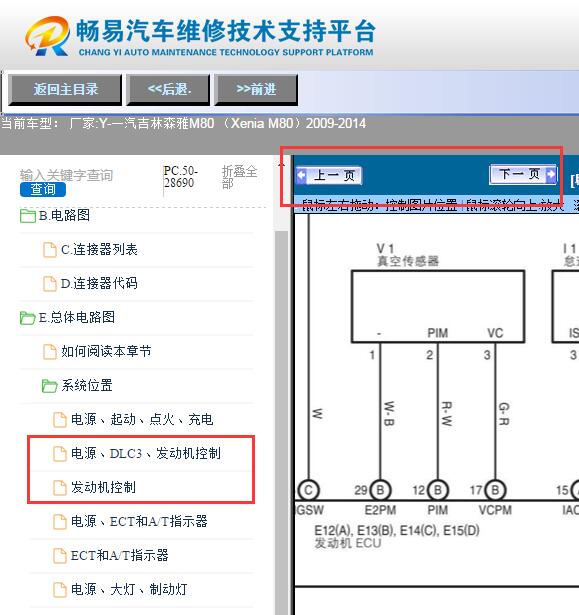Click connector circle B at pin 12
This screenshot has width=579, height=615.
437,490
